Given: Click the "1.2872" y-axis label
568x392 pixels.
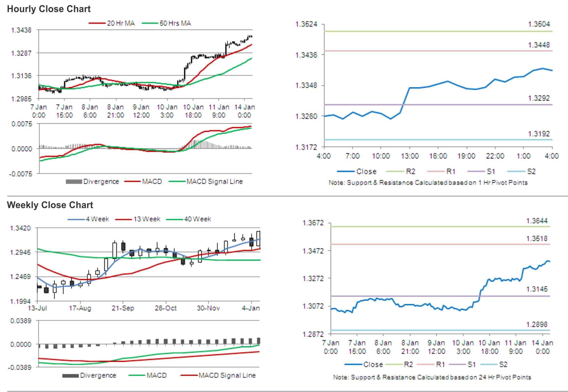Looking at the screenshot, I should pyautogui.click(x=313, y=334).
